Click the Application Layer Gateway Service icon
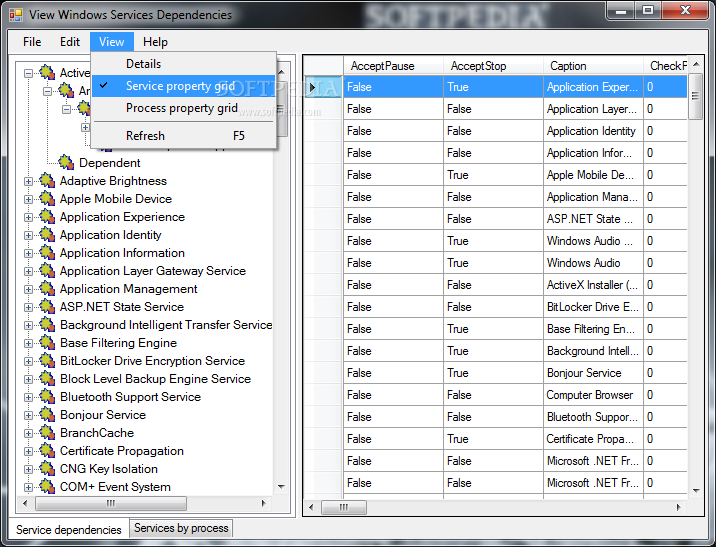The image size is (716, 547). tap(47, 270)
